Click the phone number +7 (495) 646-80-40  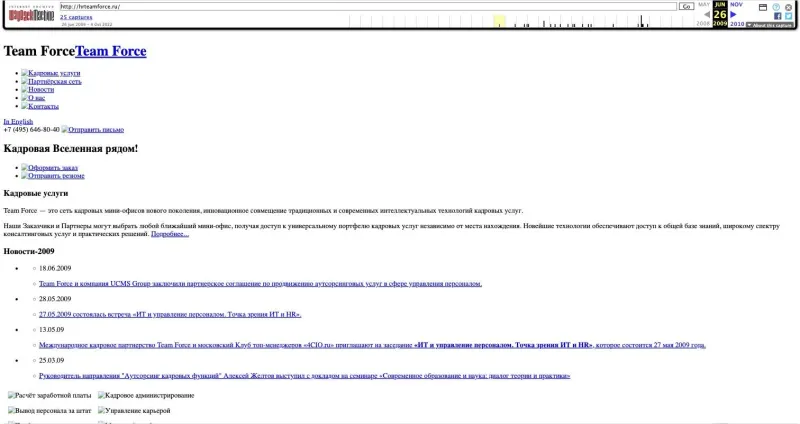pos(32,130)
